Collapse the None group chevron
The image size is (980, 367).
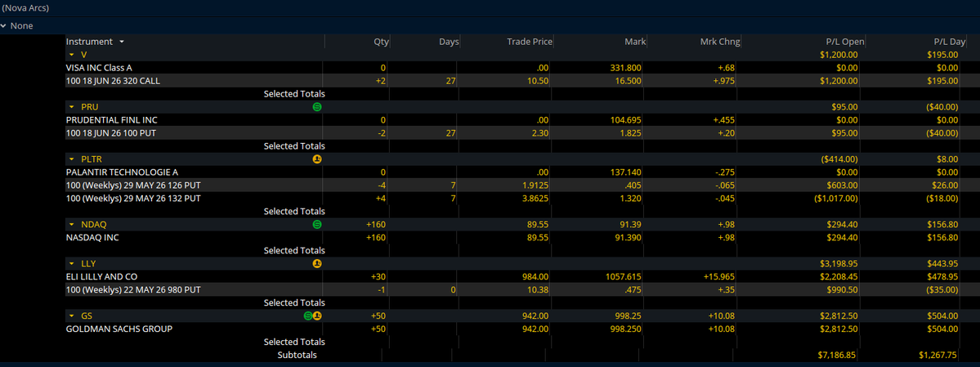4,26
